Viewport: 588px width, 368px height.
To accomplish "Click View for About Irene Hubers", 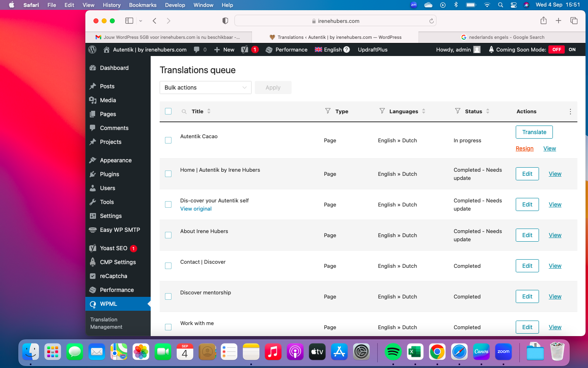I will point(555,235).
